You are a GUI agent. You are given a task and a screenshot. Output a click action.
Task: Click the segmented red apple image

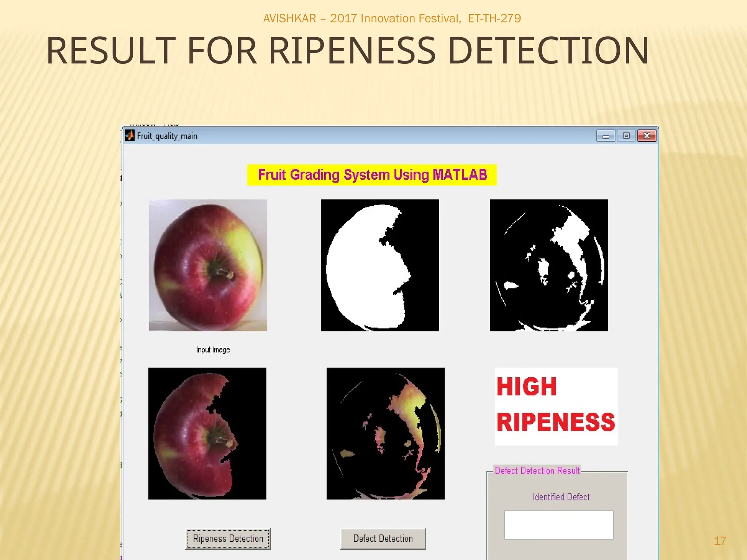207,433
